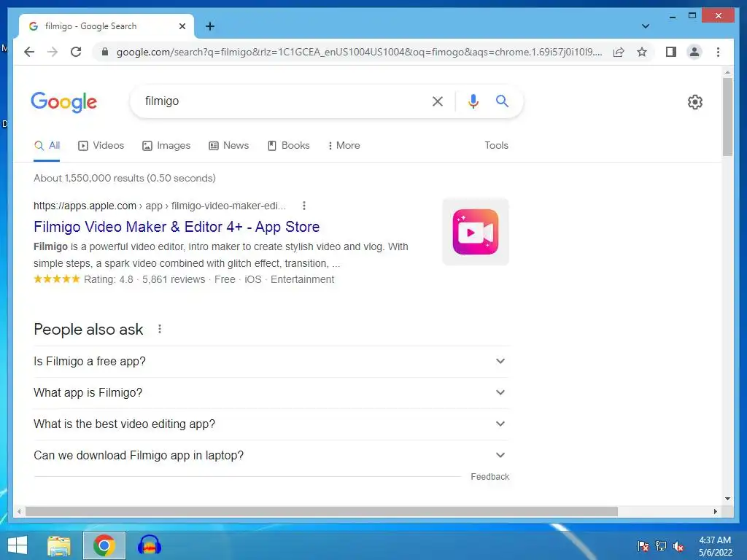This screenshot has height=560, width=747.
Task: Click the scroll right arrow
Action: click(715, 511)
